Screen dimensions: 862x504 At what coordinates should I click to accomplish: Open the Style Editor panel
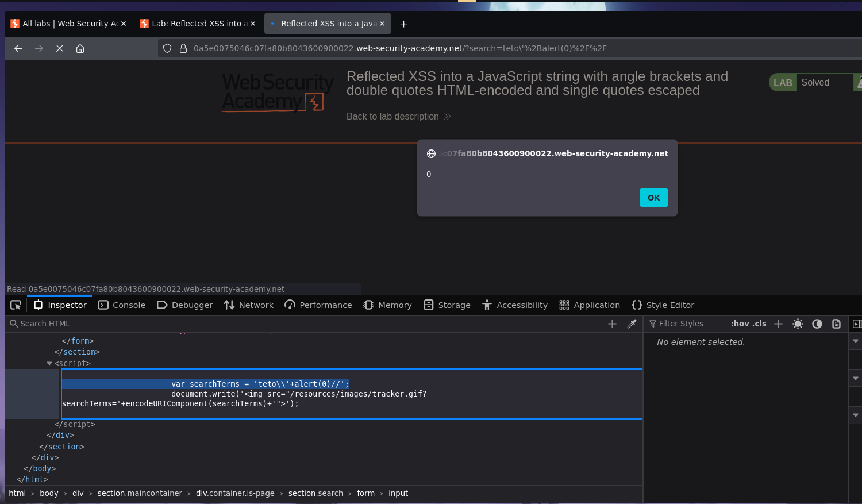coord(663,305)
